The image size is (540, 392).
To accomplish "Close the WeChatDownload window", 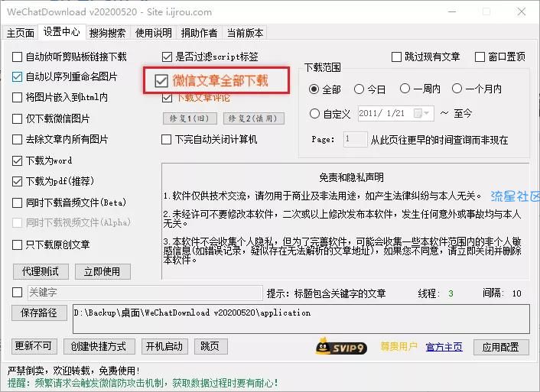I will click(x=522, y=11).
